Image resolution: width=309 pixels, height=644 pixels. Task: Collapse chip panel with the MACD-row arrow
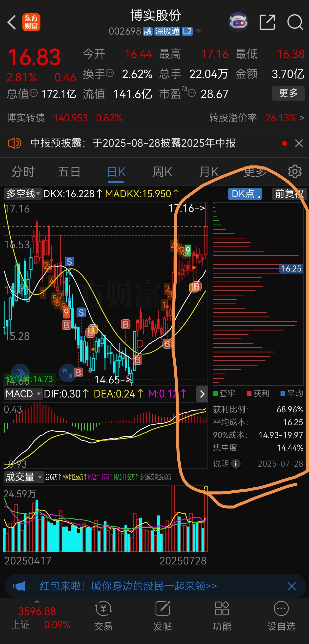202,394
